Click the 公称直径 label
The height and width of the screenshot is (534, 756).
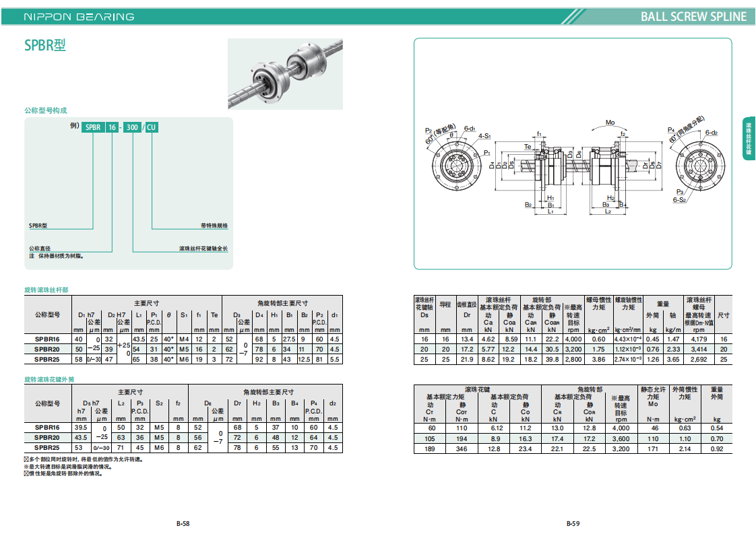click(x=40, y=248)
